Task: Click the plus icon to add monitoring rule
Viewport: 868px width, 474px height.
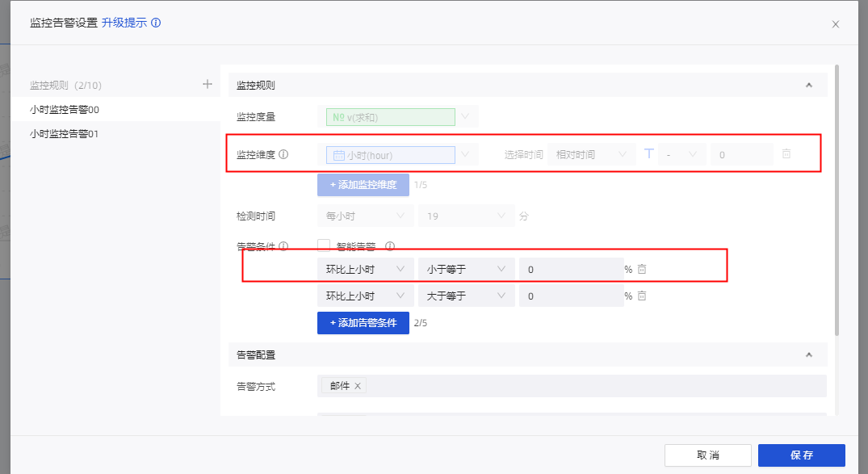Action: click(x=207, y=84)
